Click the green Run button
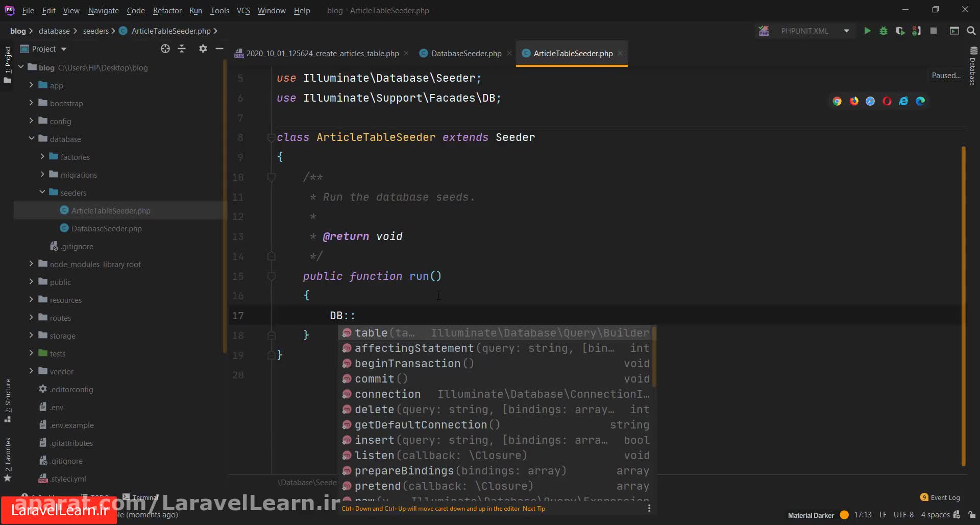The height and width of the screenshot is (525, 980). [x=867, y=31]
